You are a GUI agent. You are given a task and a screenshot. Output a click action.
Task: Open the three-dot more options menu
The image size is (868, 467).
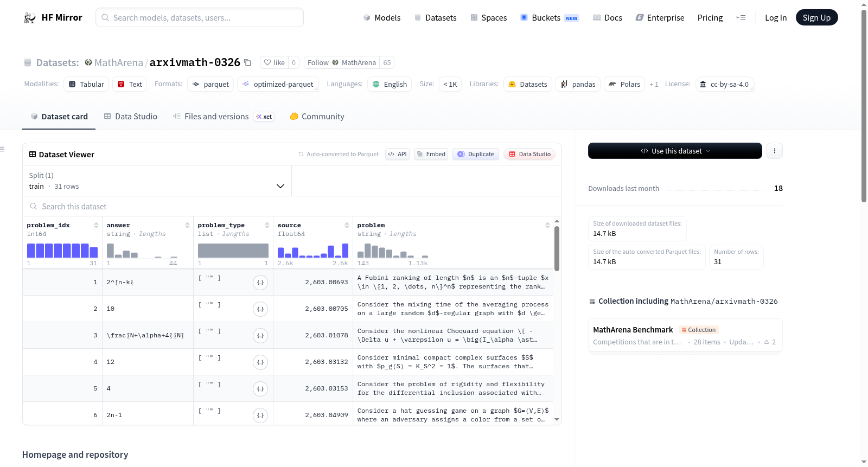pyautogui.click(x=775, y=151)
